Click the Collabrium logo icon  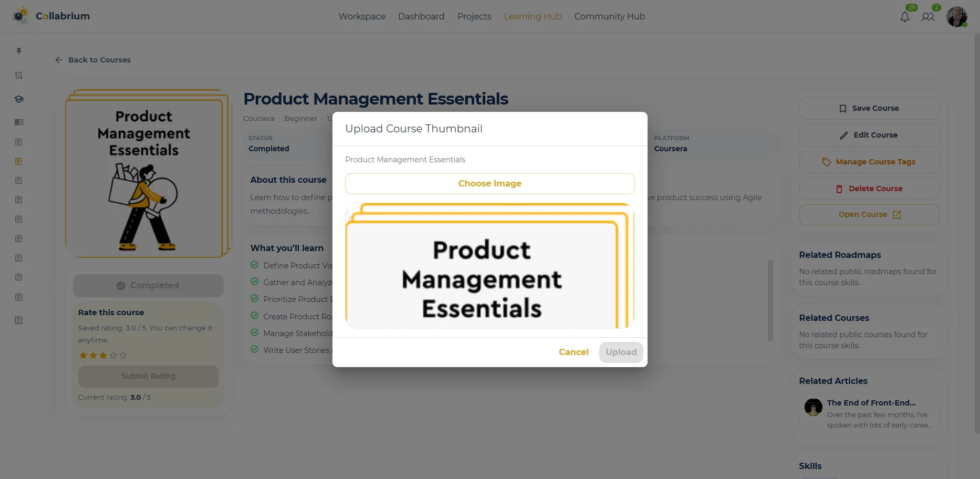point(20,16)
